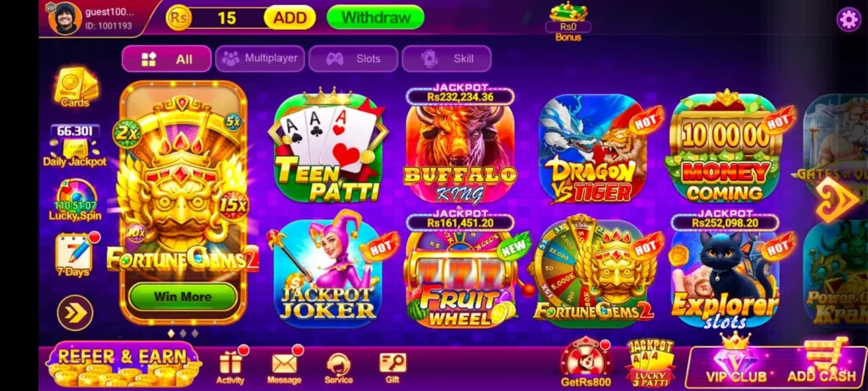This screenshot has height=391, width=868.
Task: Expand sidebar with double-arrow button
Action: click(75, 314)
